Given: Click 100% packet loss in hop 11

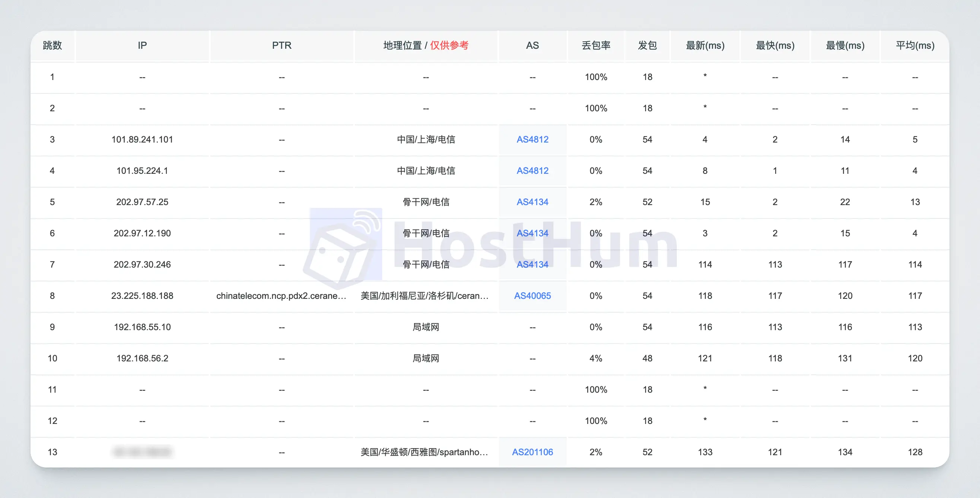Looking at the screenshot, I should (596, 389).
